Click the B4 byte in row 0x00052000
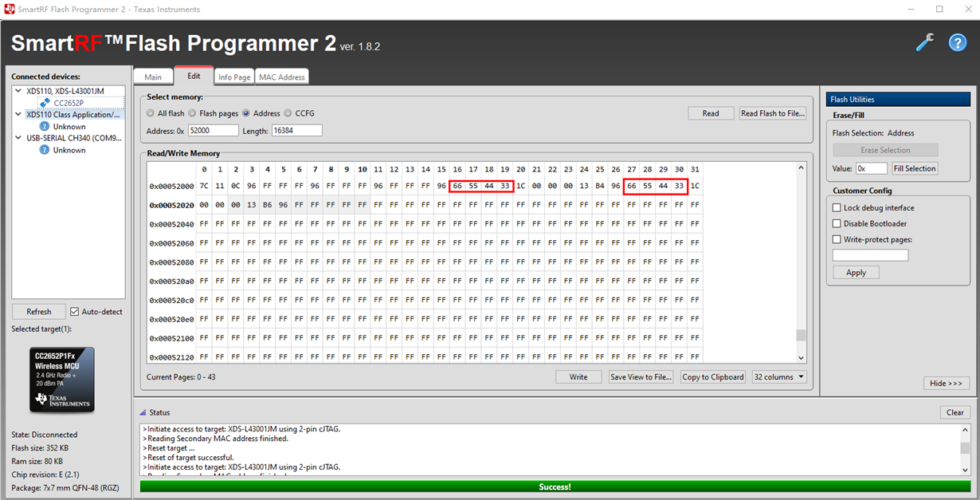Image resolution: width=980 pixels, height=500 pixels. 600,186
